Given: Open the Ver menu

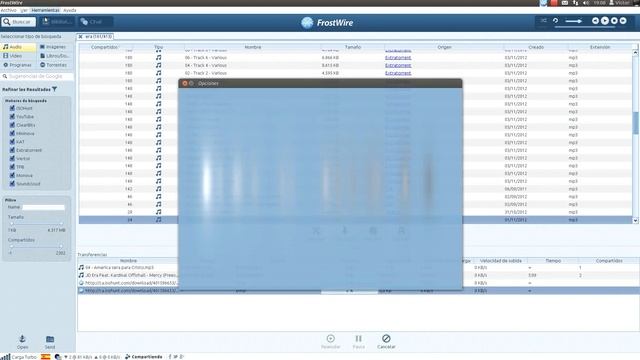Looking at the screenshot, I should [24, 10].
